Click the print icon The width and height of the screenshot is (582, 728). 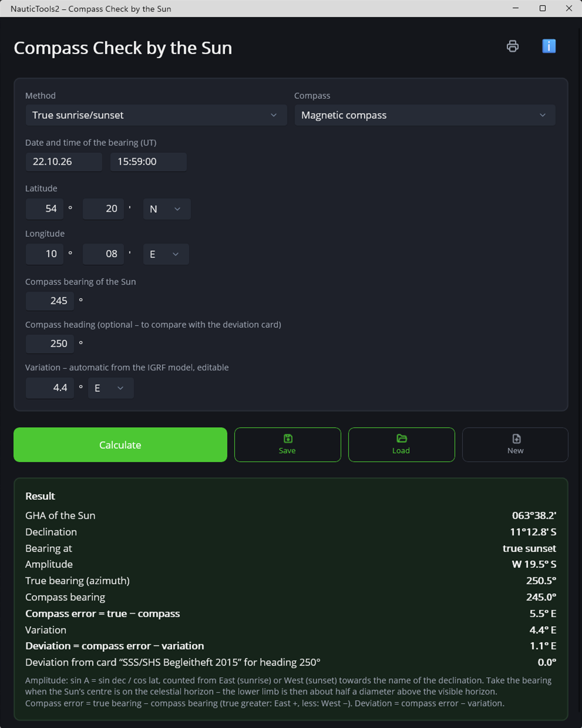tap(512, 46)
